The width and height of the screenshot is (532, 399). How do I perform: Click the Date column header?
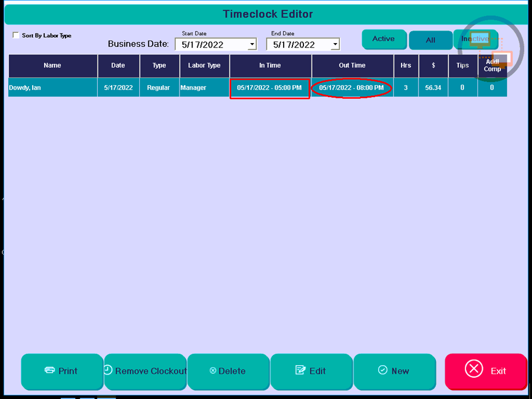coord(118,66)
